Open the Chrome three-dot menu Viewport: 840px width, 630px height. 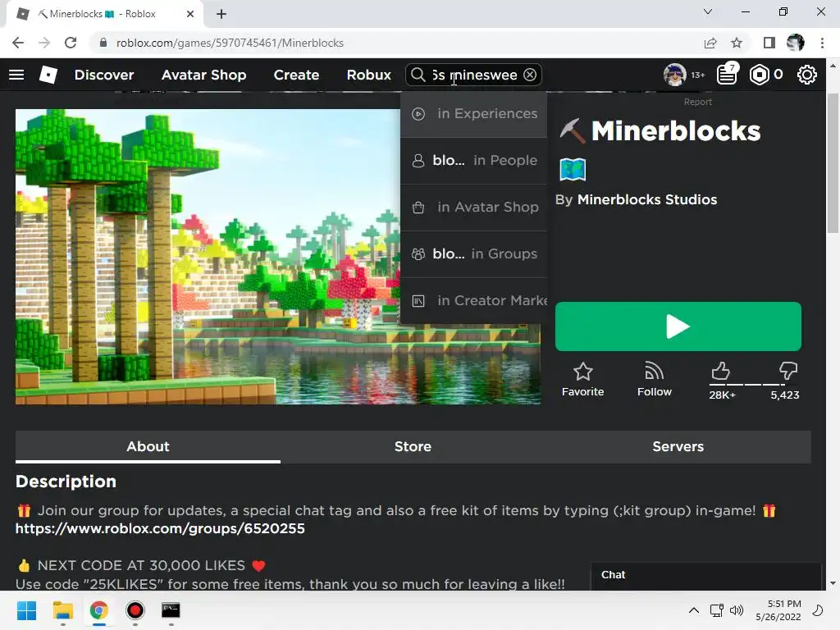coord(822,43)
